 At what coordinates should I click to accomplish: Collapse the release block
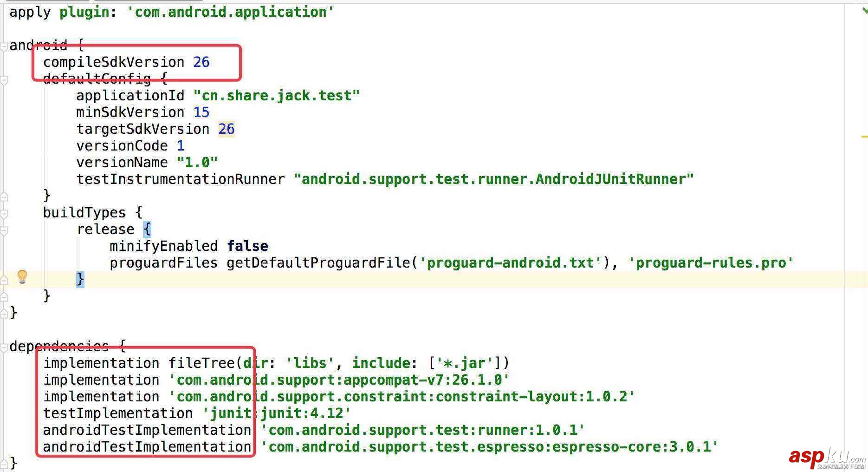pos(4,229)
